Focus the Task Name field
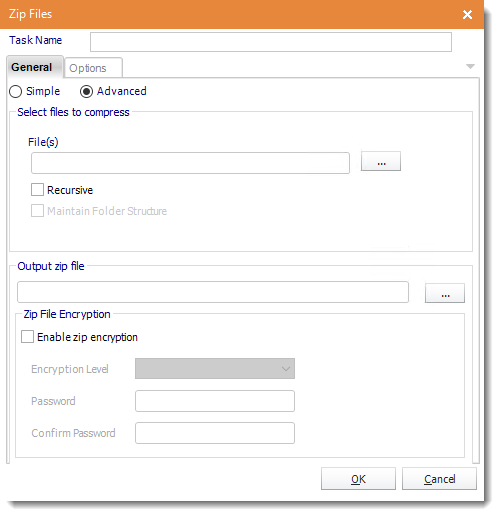The height and width of the screenshot is (516, 499). click(x=271, y=42)
